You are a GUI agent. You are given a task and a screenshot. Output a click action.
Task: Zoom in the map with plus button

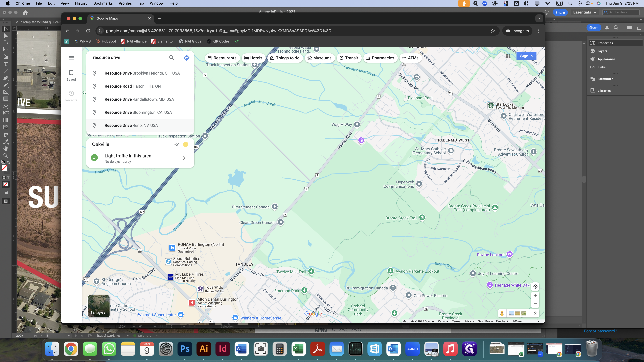[535, 296]
